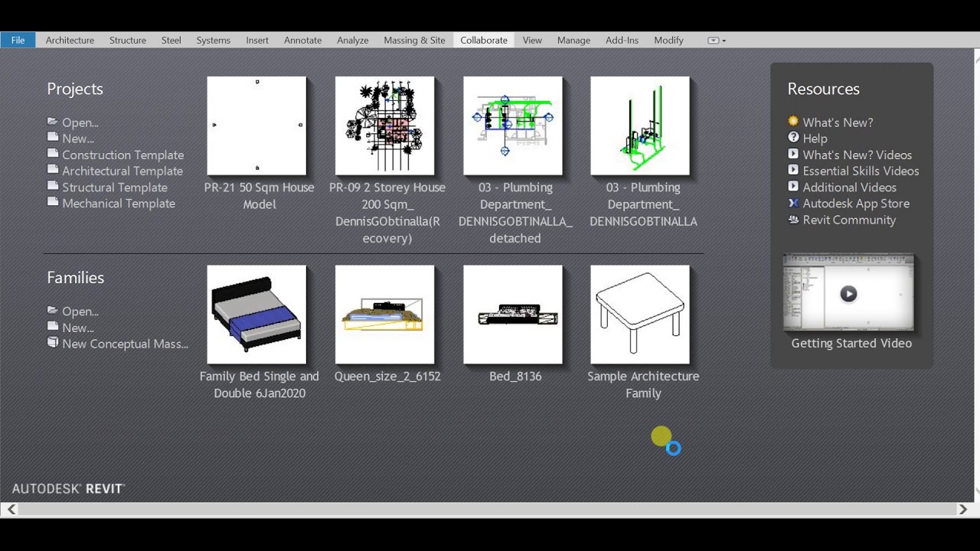Create a family via Families New link
Screen dimensions: 980x551
tap(78, 328)
